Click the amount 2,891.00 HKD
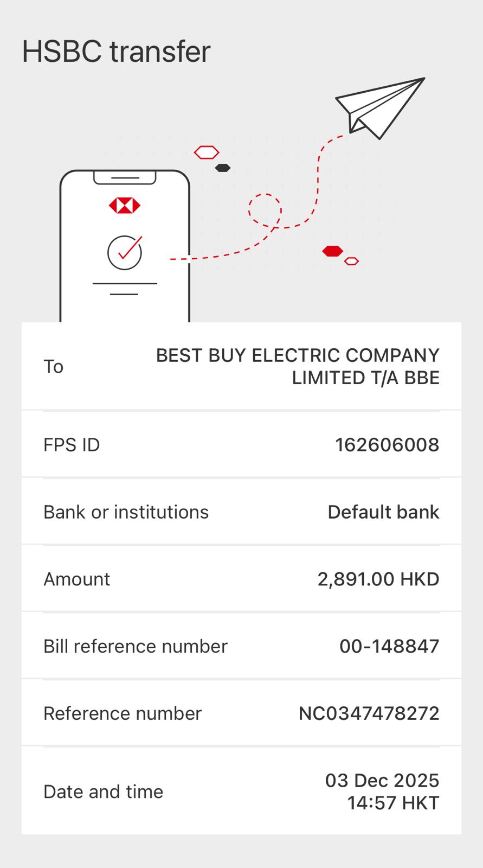Screen dimensions: 483x868 tap(378, 579)
